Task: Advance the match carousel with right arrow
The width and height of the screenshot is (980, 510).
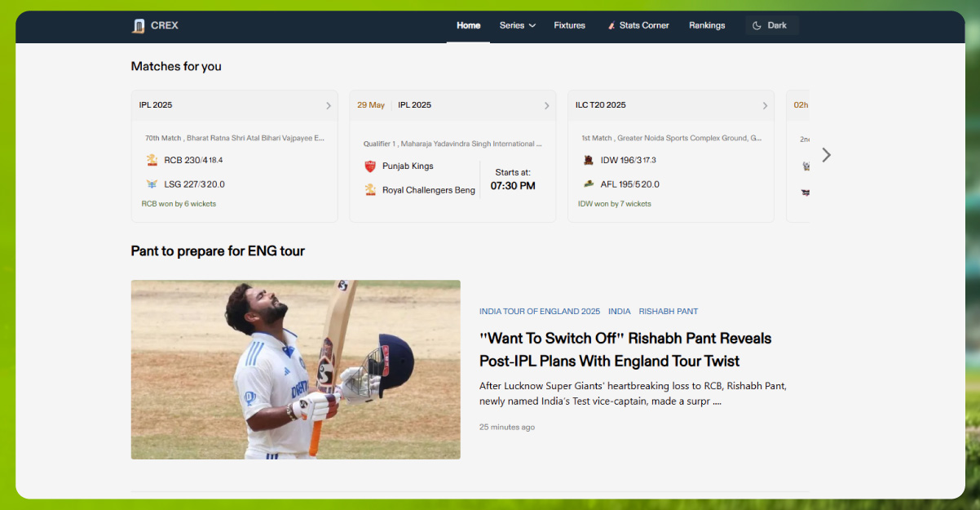Action: click(x=826, y=154)
